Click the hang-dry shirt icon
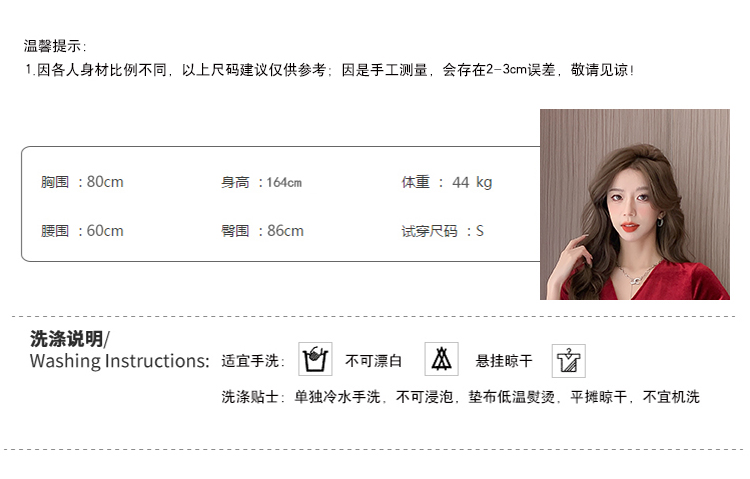This screenshot has height=479, width=750. (569, 361)
